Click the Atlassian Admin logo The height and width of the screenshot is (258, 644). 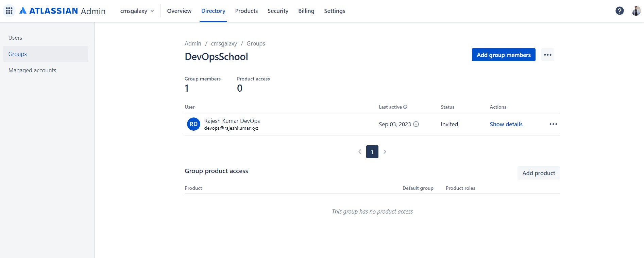63,11
